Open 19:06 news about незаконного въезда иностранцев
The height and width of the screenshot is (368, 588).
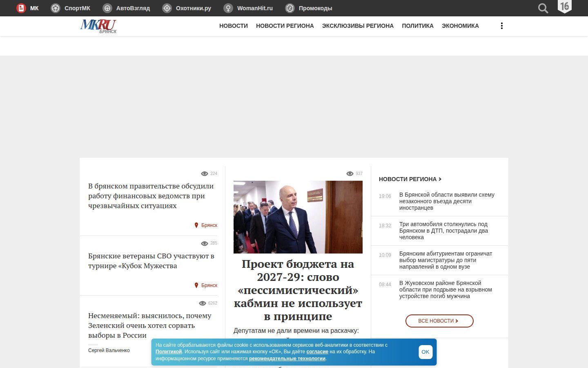pyautogui.click(x=447, y=201)
